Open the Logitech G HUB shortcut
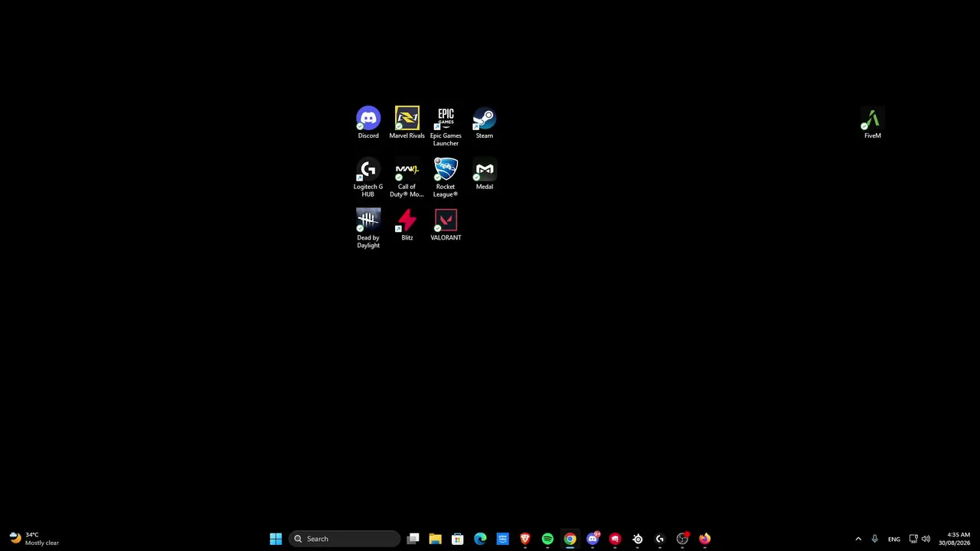Screen dimensions: 980x551 (368, 178)
